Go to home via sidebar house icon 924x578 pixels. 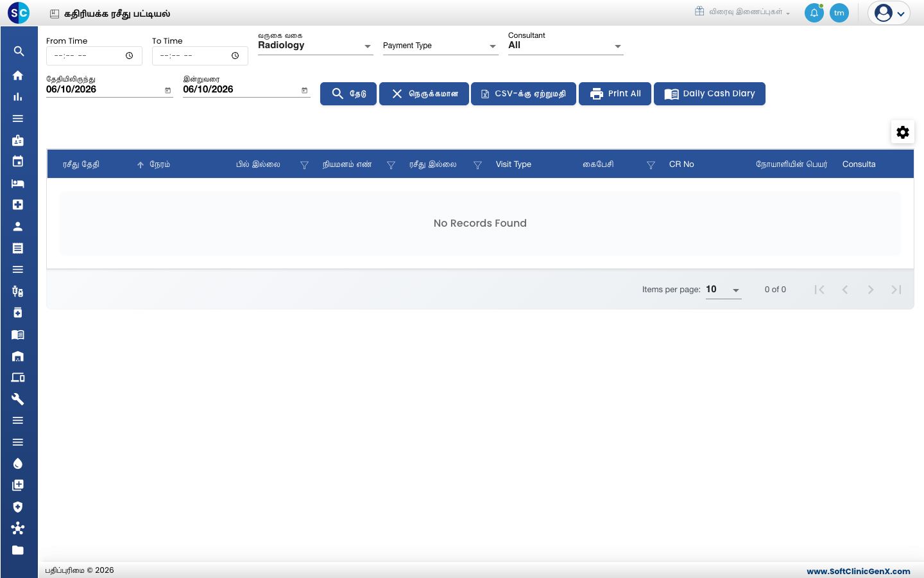(x=18, y=75)
